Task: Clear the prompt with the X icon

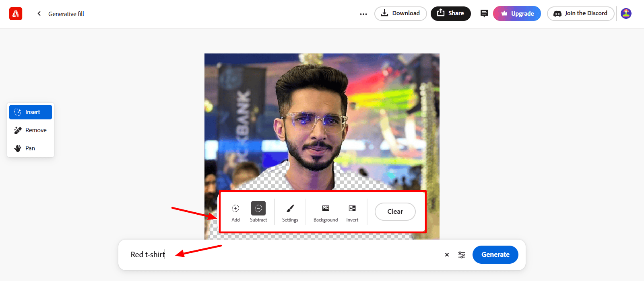Action: [x=447, y=255]
